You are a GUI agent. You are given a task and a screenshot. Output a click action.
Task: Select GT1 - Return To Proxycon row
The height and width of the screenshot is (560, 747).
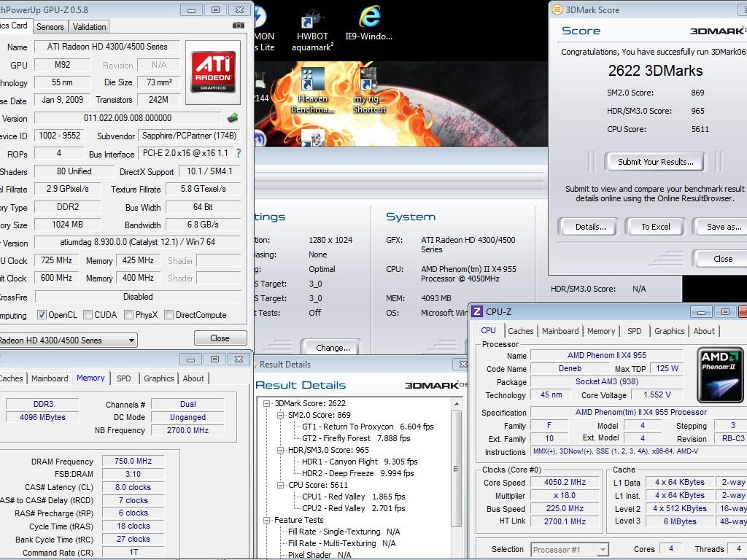pyautogui.click(x=368, y=427)
